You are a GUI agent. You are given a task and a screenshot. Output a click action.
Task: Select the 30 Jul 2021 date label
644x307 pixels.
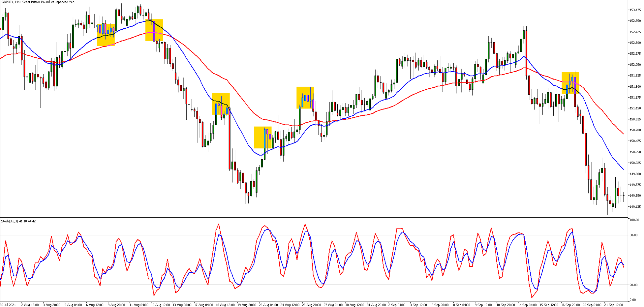8,305
